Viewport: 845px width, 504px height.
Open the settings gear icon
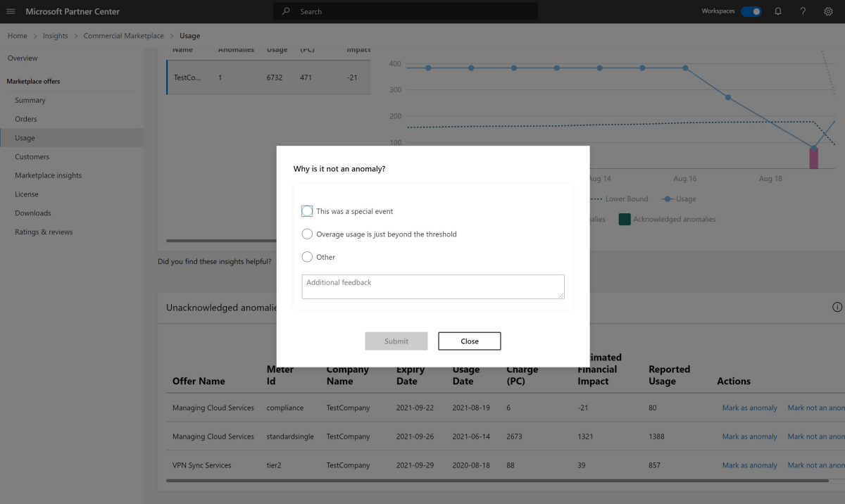828,11
